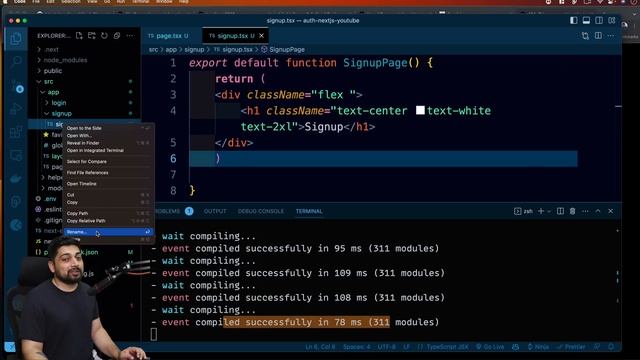
Task: Click the signup breadcrumb segment
Action: coord(194,49)
